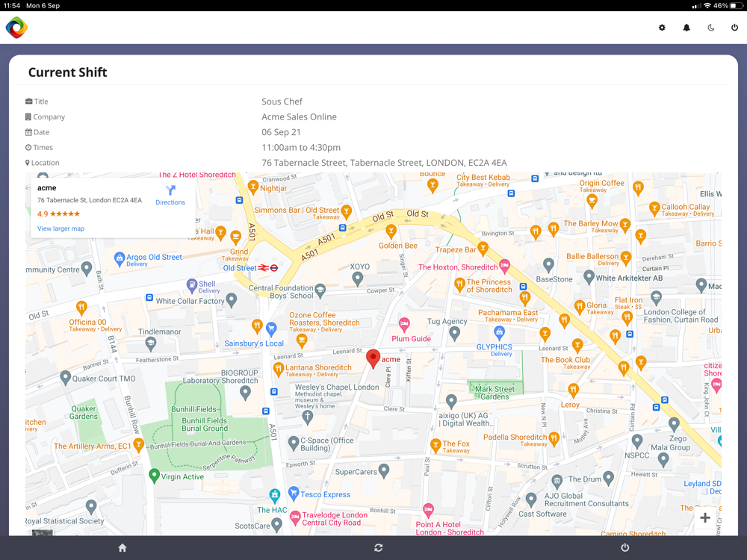
Task: Tap the Callooh Callay bar marker
Action: [x=654, y=208]
